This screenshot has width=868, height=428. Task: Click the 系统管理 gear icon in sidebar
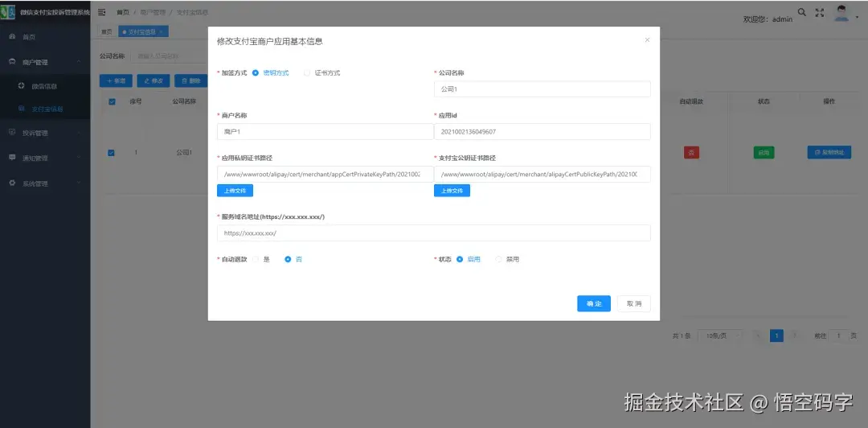[x=12, y=183]
